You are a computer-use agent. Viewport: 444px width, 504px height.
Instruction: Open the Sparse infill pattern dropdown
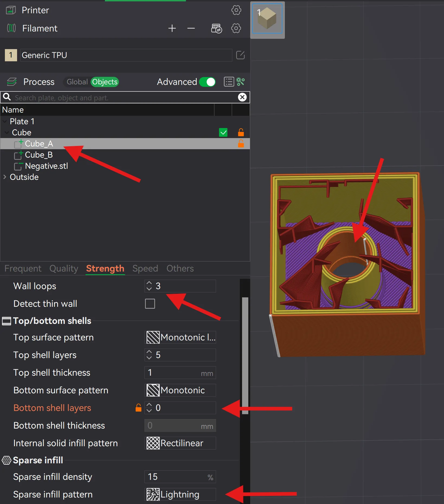(180, 494)
